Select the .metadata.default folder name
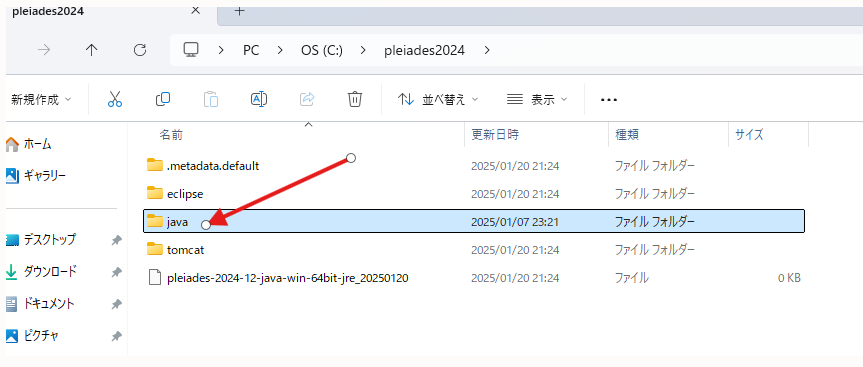This screenshot has width=863, height=367. click(x=212, y=166)
